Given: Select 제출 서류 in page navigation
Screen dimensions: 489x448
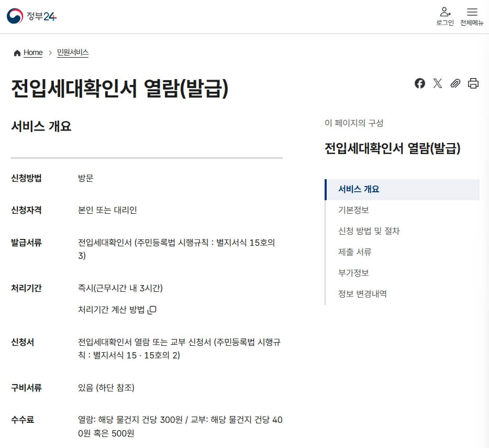Looking at the screenshot, I should [x=354, y=252].
